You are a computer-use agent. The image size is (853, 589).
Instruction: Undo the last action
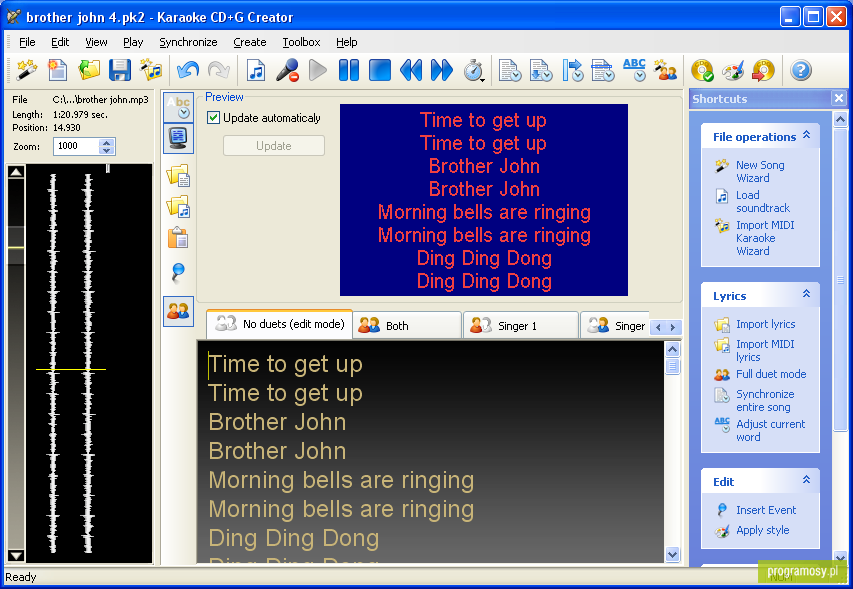pyautogui.click(x=188, y=70)
